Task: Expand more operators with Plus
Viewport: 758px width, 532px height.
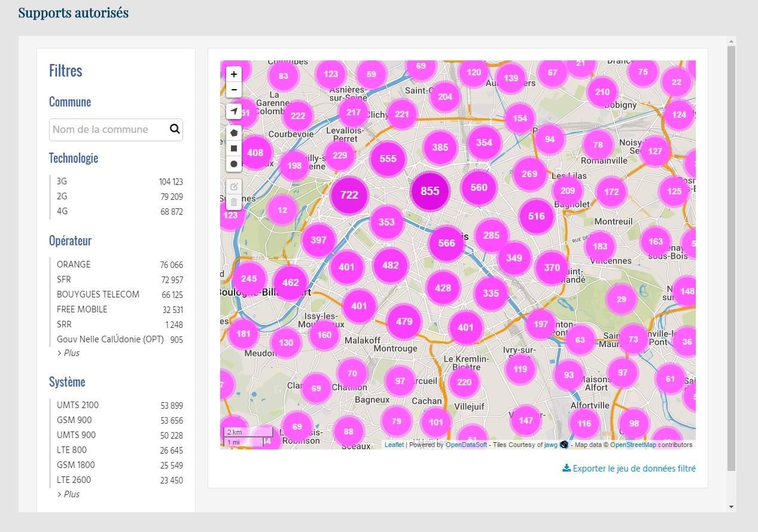Action: (68, 353)
